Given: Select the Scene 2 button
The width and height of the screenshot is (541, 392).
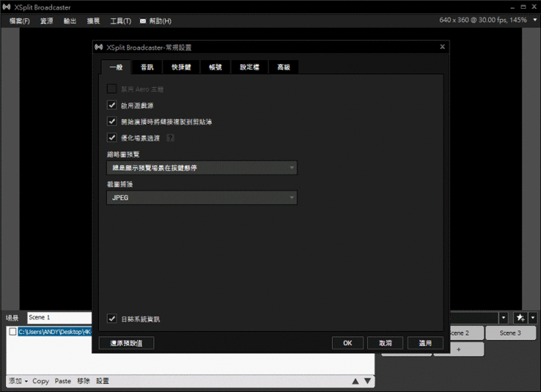Looking at the screenshot, I should click(x=467, y=333).
